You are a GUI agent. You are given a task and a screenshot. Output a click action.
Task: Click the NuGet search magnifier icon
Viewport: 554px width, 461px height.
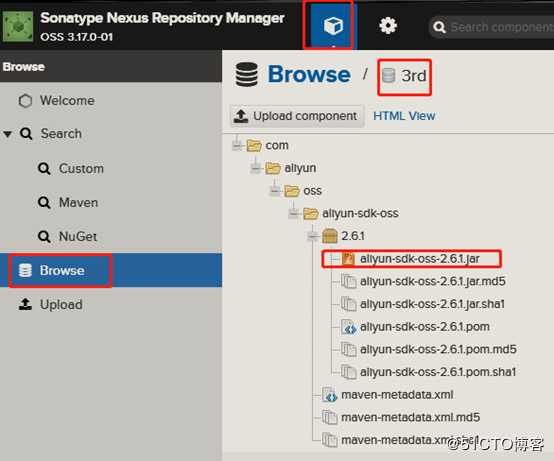pos(44,236)
